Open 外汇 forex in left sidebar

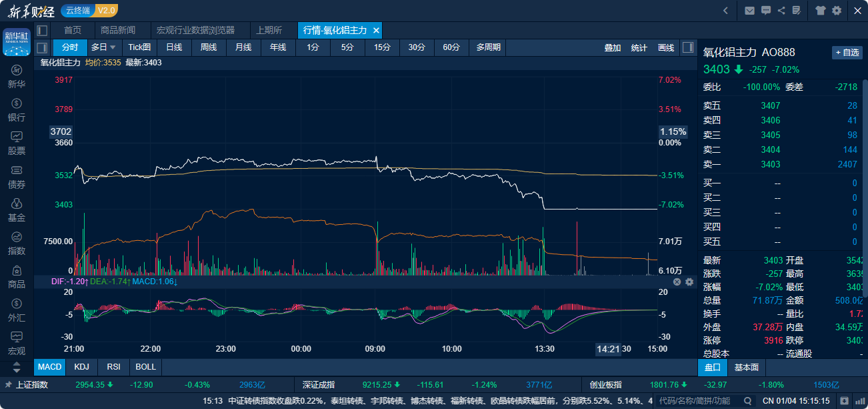click(17, 310)
